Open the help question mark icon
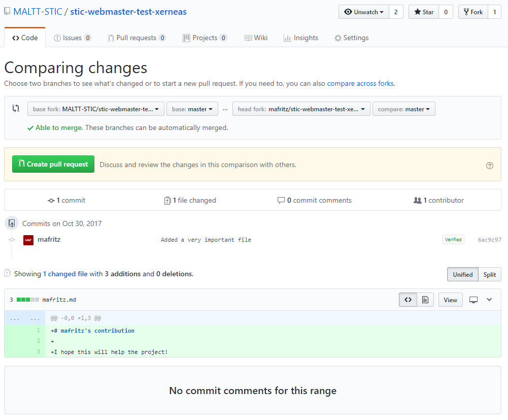The width and height of the screenshot is (508, 420). [490, 166]
